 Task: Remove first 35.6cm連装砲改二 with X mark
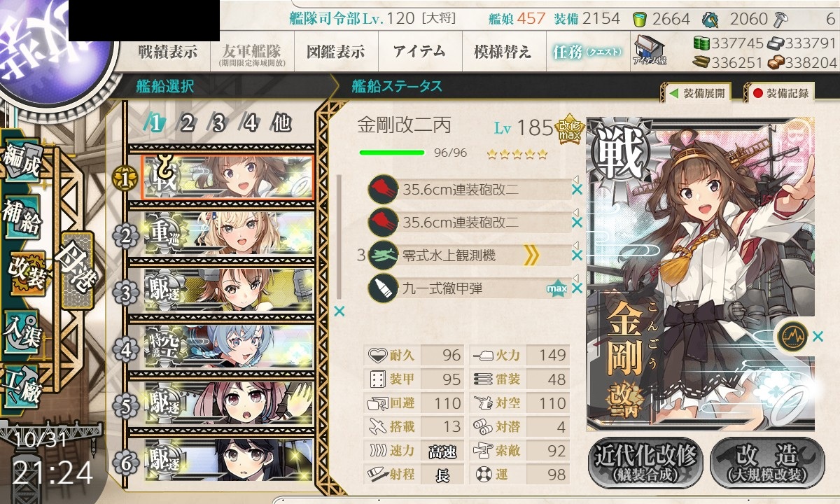click(x=577, y=189)
